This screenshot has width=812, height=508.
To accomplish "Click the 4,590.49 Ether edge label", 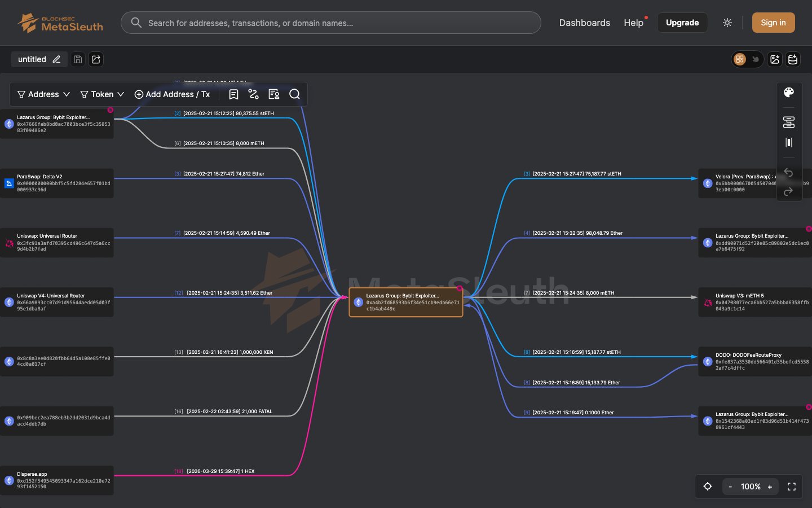I will [222, 233].
